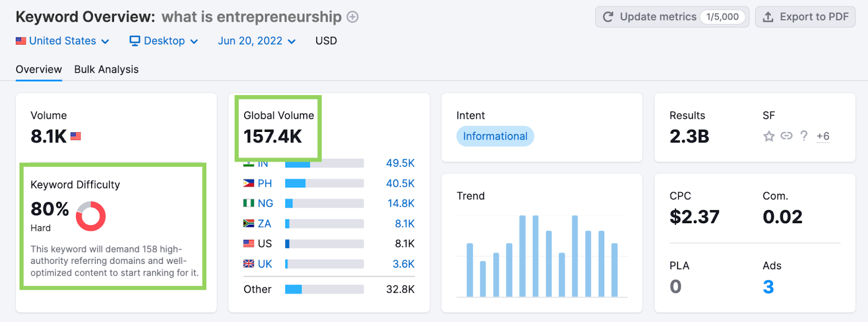Open the United States country dropdown
The height and width of the screenshot is (322, 868).
point(62,41)
